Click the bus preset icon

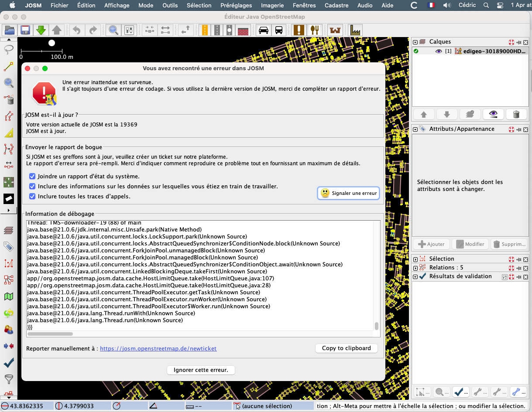pyautogui.click(x=279, y=30)
